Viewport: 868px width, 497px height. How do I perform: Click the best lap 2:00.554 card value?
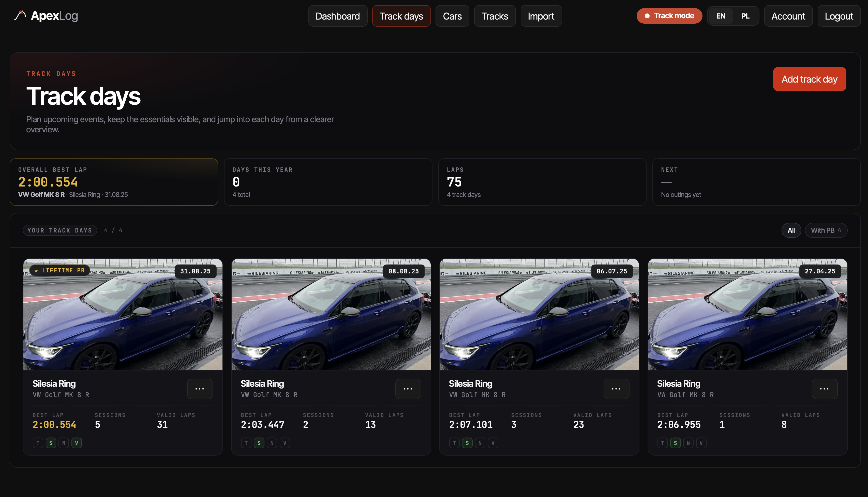(x=54, y=425)
